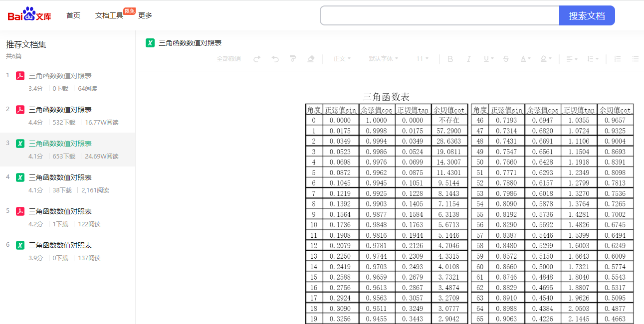The height and width of the screenshot is (324, 644).
Task: Click the eraser clear-format icon
Action: point(311,59)
